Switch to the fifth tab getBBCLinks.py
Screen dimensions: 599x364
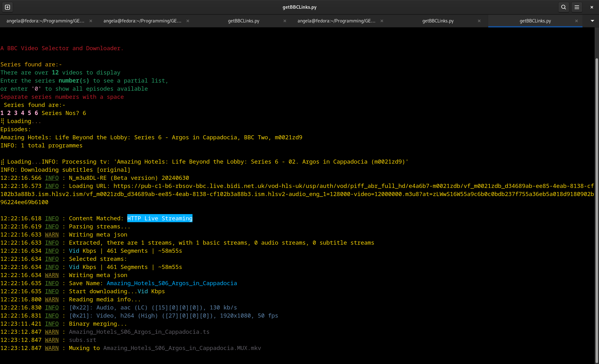click(x=438, y=21)
